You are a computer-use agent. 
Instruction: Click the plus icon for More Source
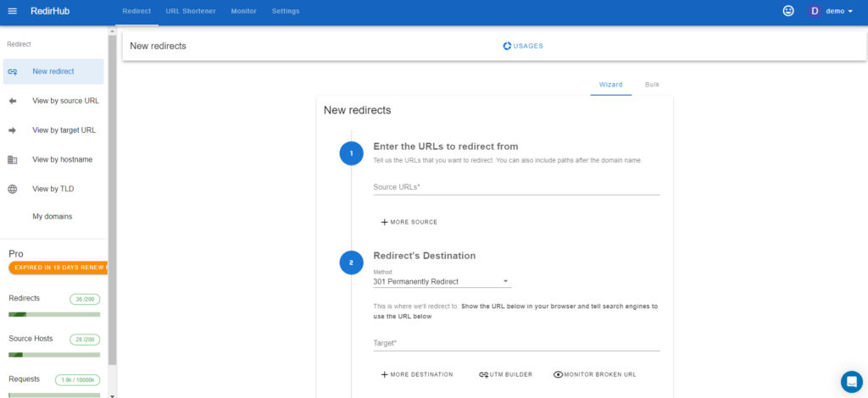(384, 222)
